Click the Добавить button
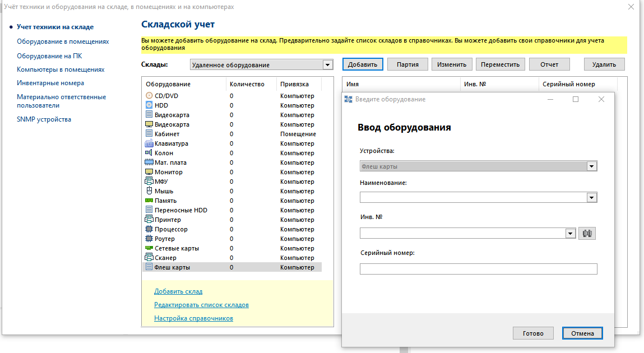 (x=363, y=64)
